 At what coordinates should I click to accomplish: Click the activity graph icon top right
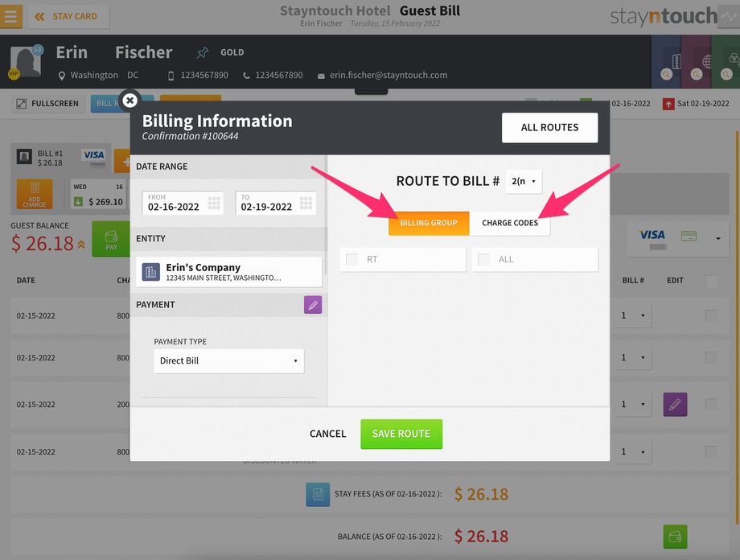(730, 17)
